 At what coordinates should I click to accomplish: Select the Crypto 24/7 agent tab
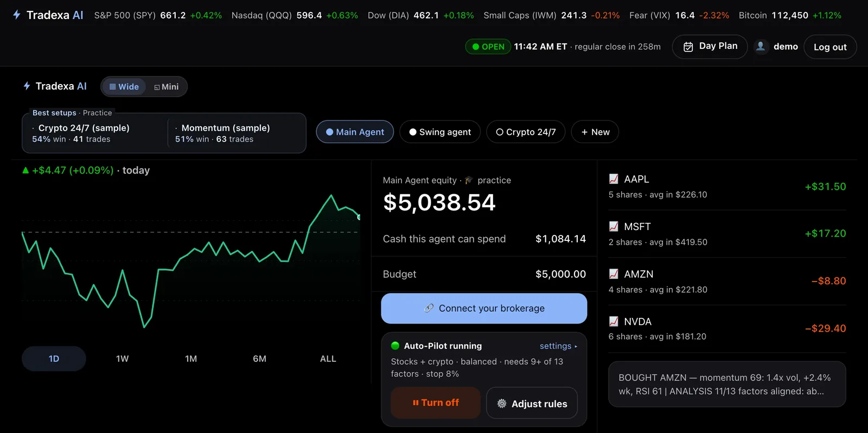[x=526, y=132]
